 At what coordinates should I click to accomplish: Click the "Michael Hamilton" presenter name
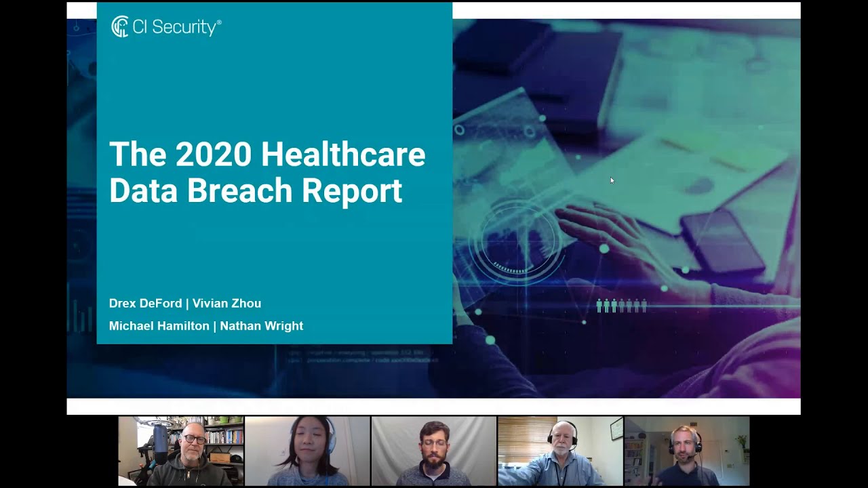click(159, 326)
